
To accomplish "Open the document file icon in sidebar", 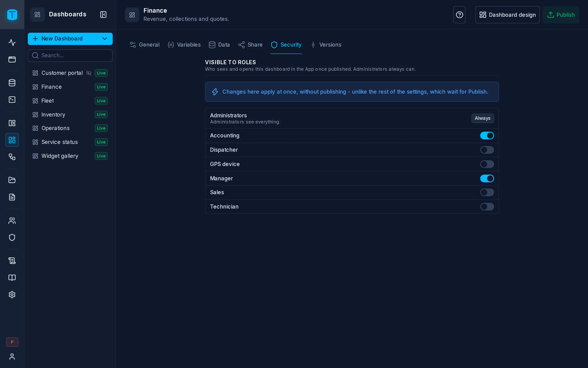I will click(x=12, y=197).
